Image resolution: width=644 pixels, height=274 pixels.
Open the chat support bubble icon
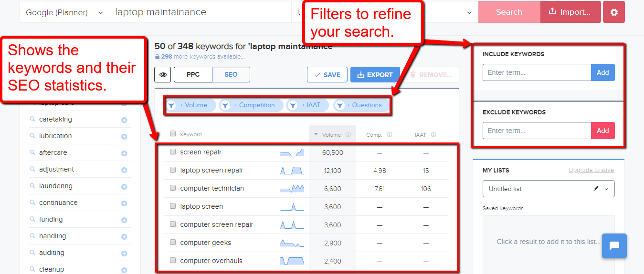point(614,246)
